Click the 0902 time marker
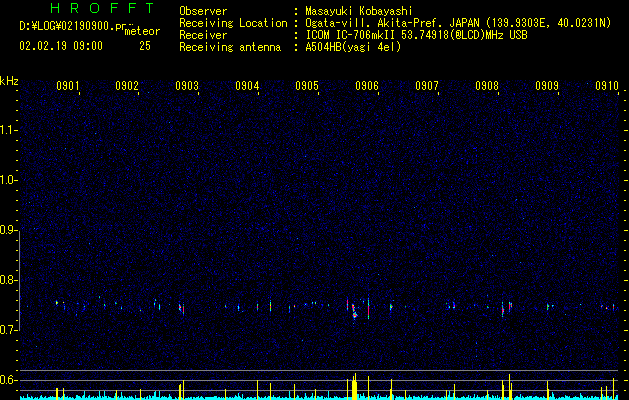 click(127, 86)
